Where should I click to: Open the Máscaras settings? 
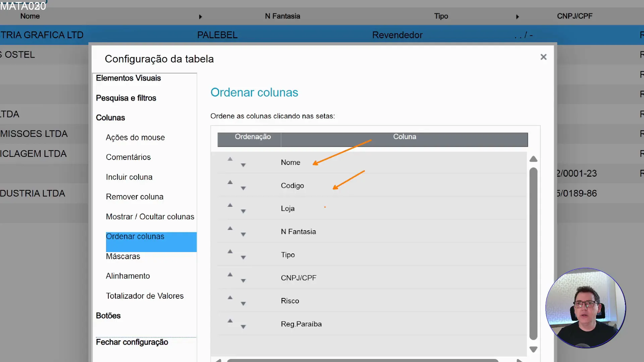123,256
